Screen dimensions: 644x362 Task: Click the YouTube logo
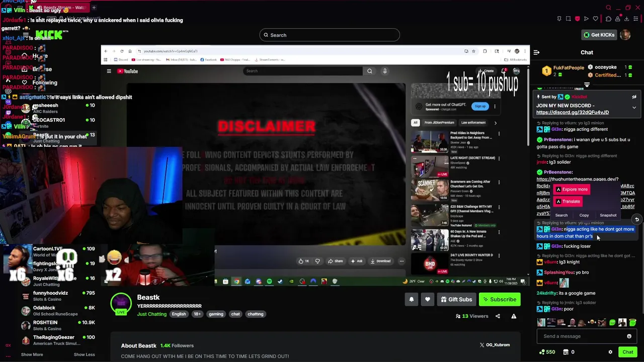click(x=128, y=71)
